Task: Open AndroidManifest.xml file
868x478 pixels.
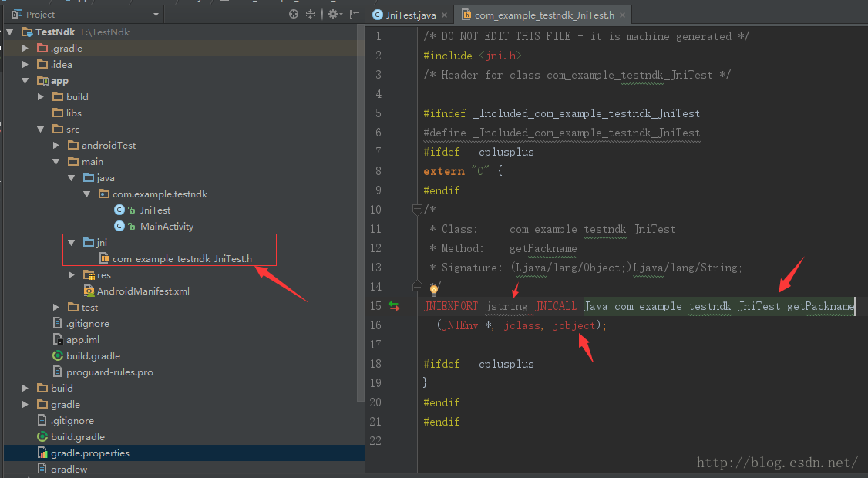Action: (143, 291)
